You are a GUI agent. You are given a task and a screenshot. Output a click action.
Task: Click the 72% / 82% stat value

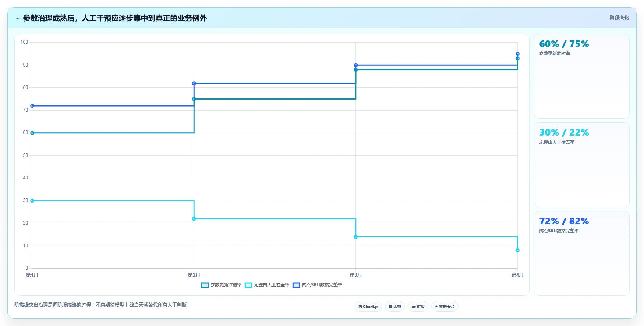[x=564, y=221]
